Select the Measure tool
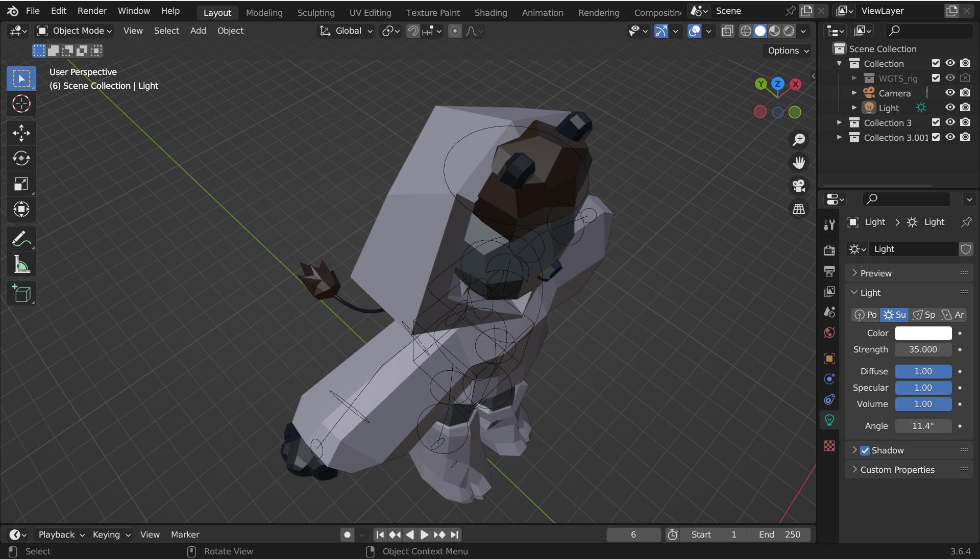Screen dimensions: 980x559 coord(21,264)
